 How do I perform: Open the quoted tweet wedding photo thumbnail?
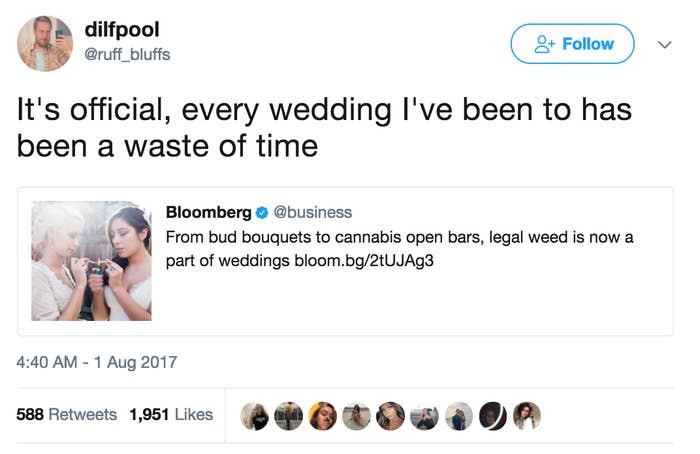click(x=92, y=261)
